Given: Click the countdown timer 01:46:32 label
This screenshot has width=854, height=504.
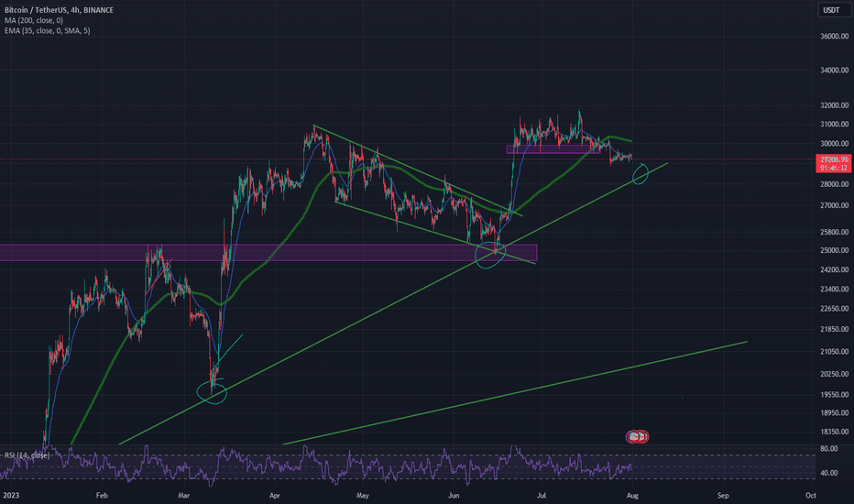Looking at the screenshot, I should (x=834, y=168).
